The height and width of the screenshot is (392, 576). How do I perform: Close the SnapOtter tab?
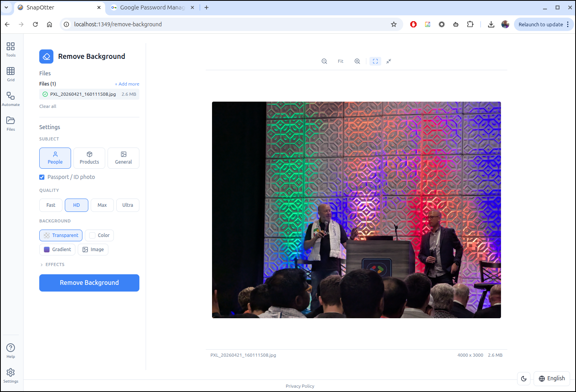click(99, 7)
